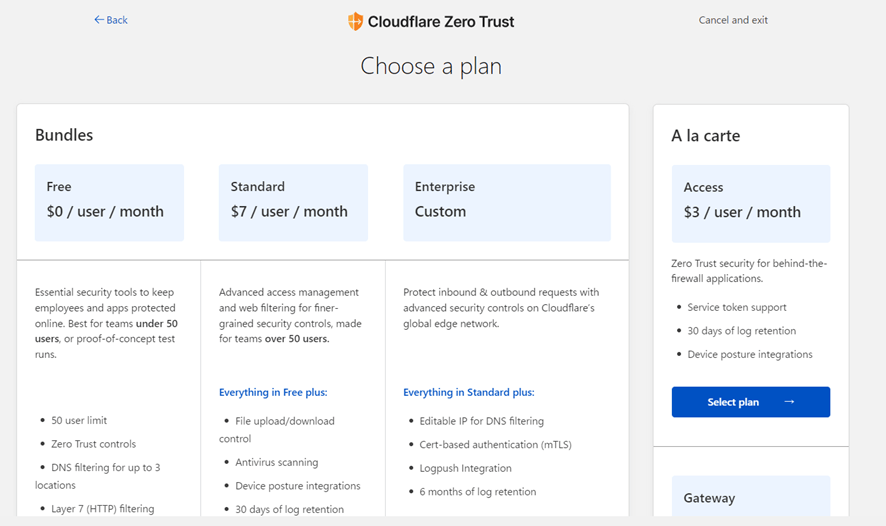Click the Select plan button for Access
The height and width of the screenshot is (526, 886).
pos(751,402)
